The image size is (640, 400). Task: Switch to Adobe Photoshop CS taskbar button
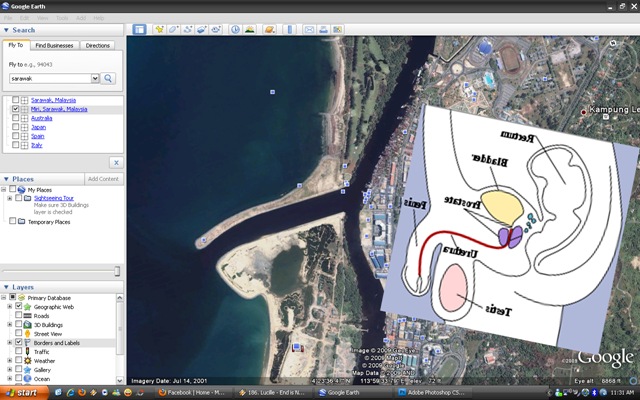click(x=434, y=393)
